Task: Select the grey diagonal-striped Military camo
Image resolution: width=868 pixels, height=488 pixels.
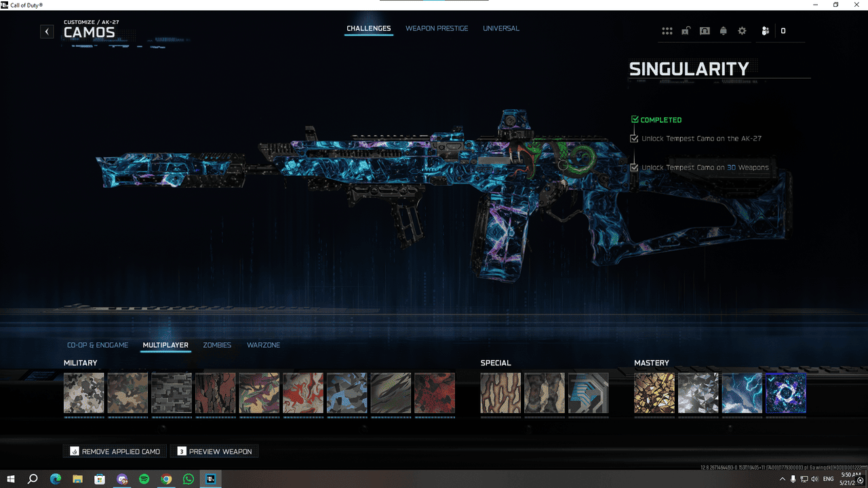Action: pyautogui.click(x=391, y=393)
